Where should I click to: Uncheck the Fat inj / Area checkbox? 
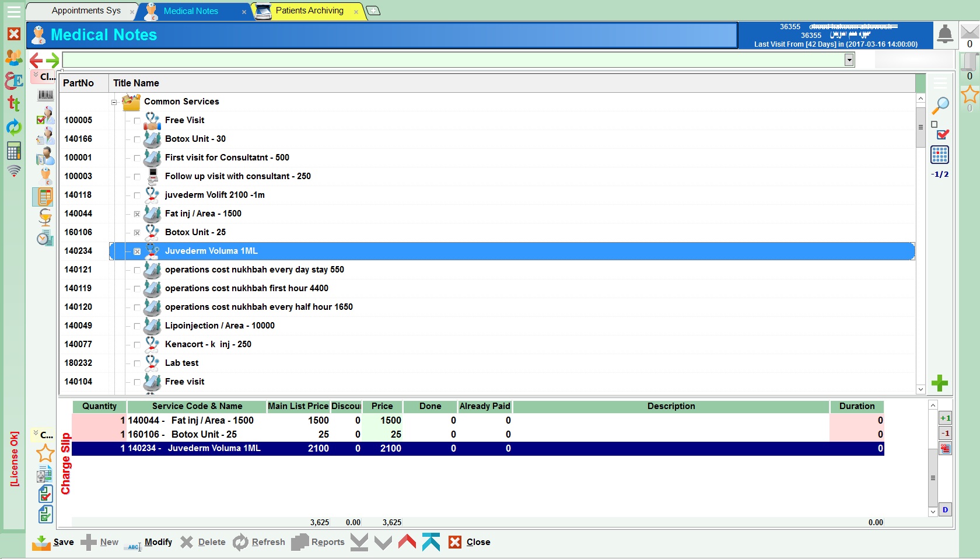(137, 214)
